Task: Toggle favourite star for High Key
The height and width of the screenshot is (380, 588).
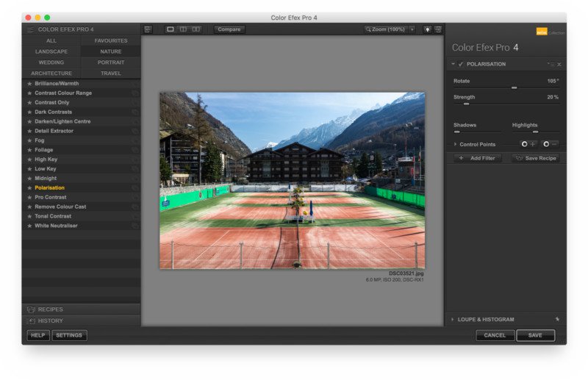Action: (29, 159)
